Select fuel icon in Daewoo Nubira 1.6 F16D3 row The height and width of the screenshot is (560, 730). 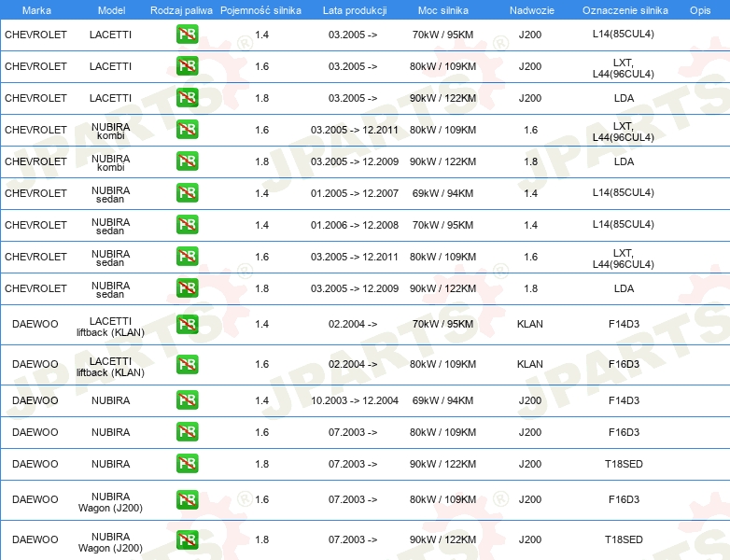(x=187, y=432)
